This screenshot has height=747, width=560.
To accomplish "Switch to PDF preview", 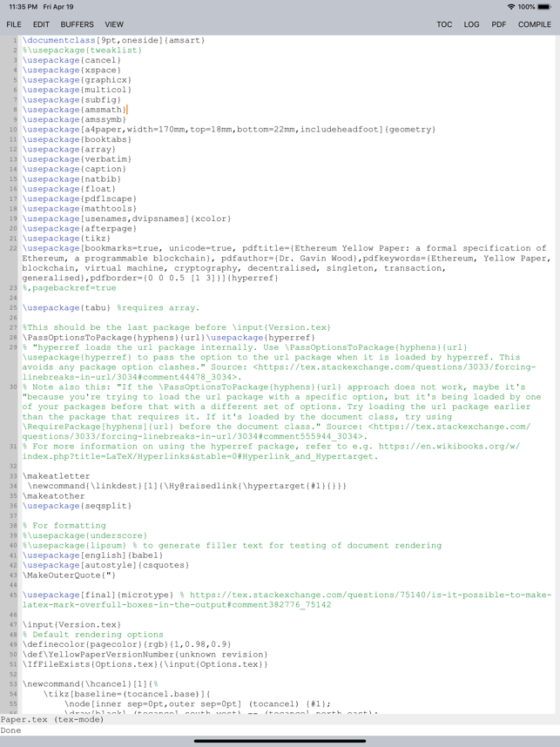I will tap(499, 24).
